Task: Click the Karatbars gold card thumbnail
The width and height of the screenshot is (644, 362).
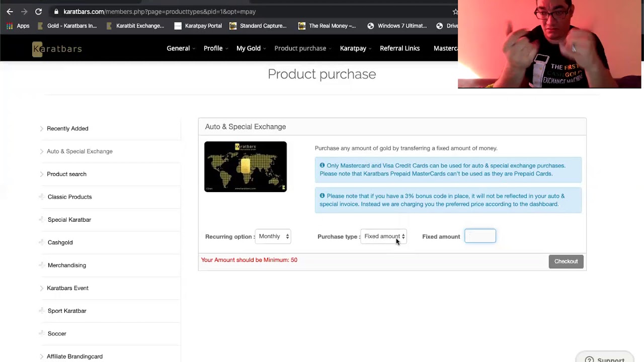Action: point(246,166)
